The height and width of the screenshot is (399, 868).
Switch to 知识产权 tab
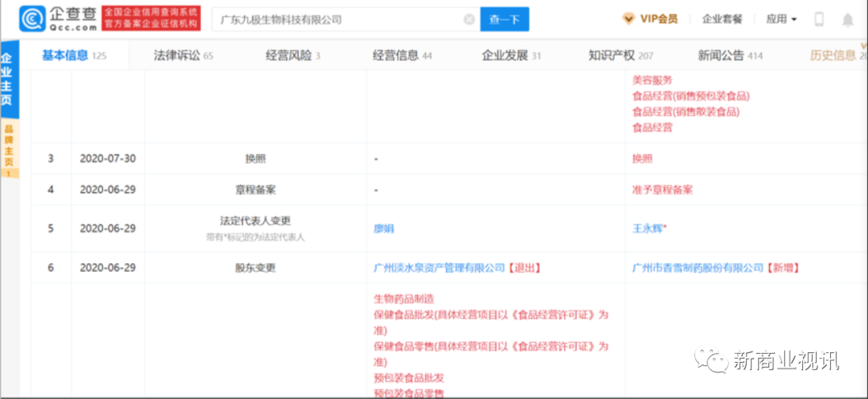pyautogui.click(x=620, y=56)
